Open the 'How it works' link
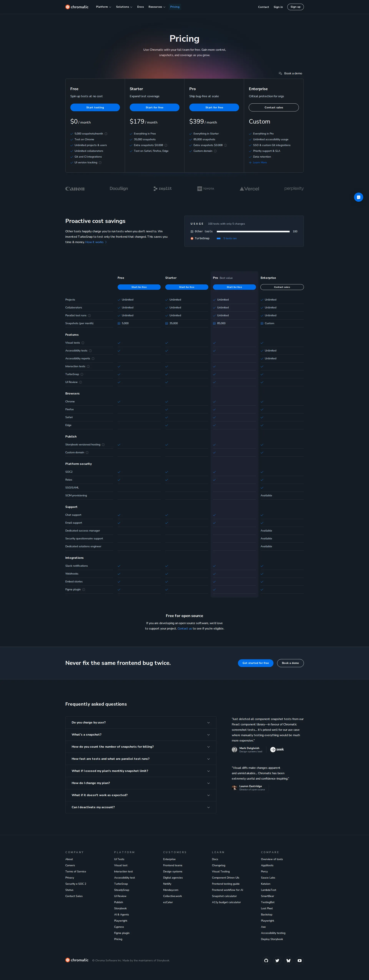Image resolution: width=369 pixels, height=980 pixels. pyautogui.click(x=96, y=242)
